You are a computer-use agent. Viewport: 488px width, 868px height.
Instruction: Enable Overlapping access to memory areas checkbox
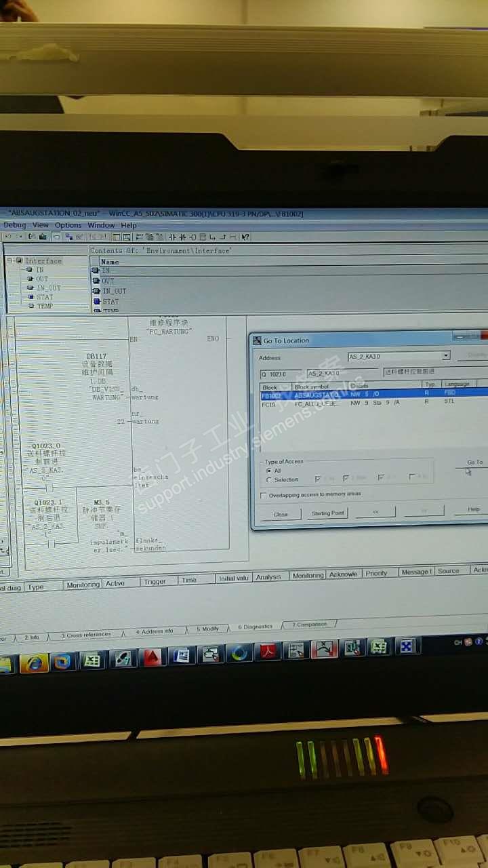264,495
